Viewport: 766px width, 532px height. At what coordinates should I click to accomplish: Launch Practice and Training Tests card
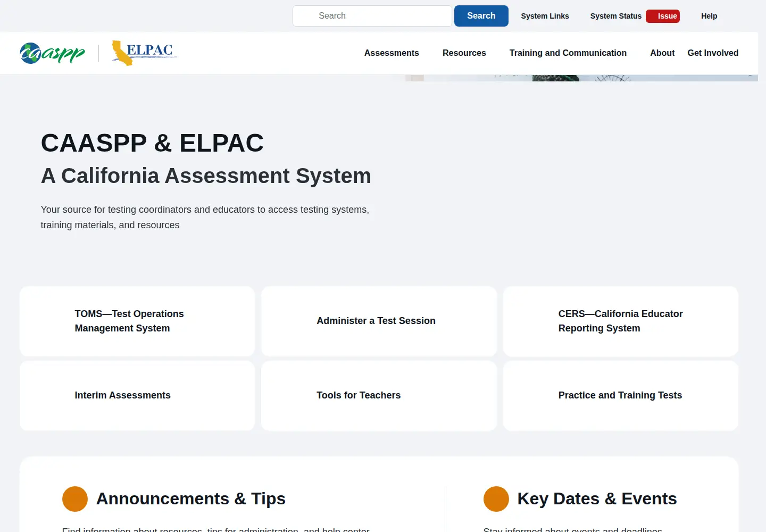621,396
